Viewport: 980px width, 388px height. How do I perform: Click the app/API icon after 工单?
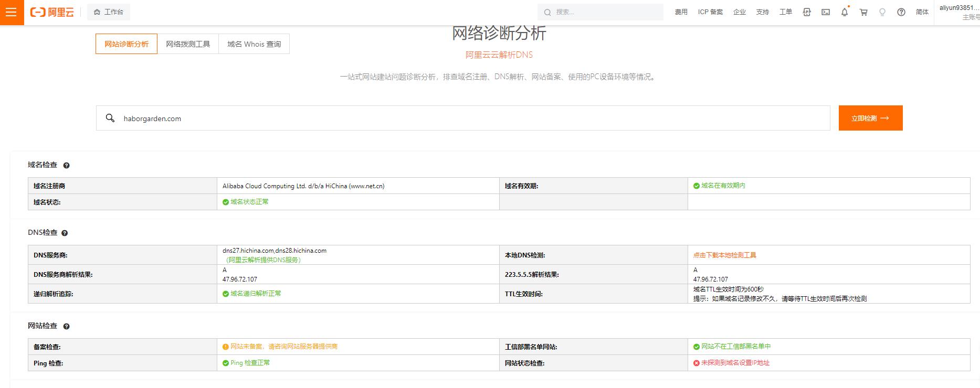click(x=807, y=12)
